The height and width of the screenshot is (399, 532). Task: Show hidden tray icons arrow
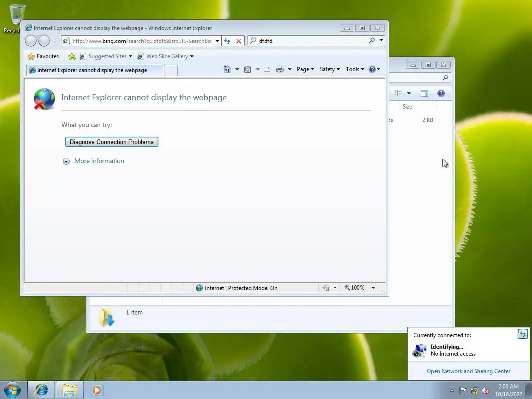coord(452,391)
